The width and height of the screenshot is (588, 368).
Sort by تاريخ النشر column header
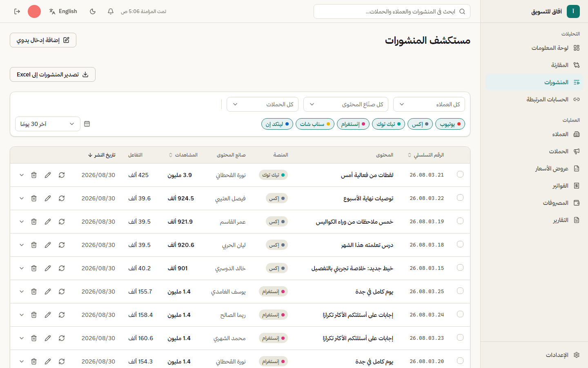(102, 155)
